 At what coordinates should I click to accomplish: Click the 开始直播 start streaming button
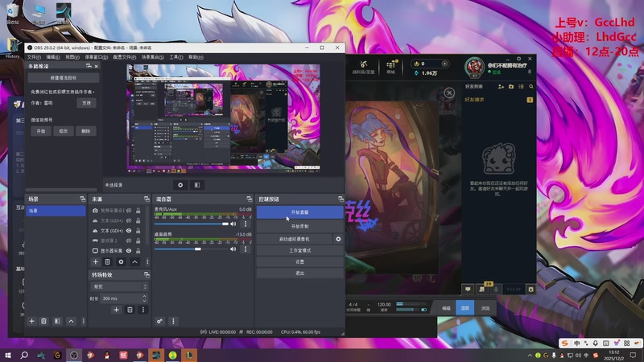[x=299, y=212]
